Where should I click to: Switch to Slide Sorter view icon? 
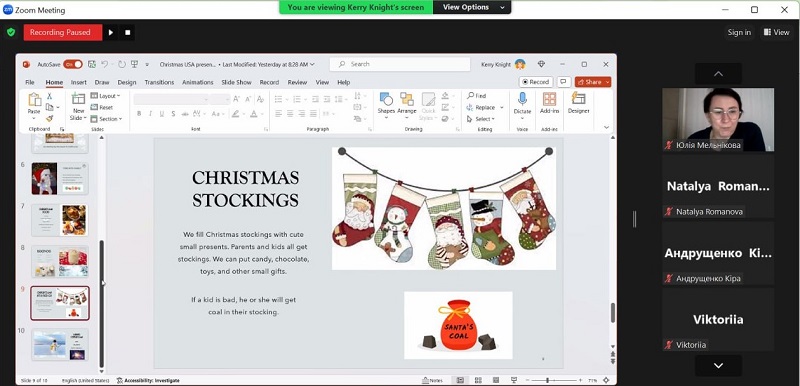pos(478,380)
